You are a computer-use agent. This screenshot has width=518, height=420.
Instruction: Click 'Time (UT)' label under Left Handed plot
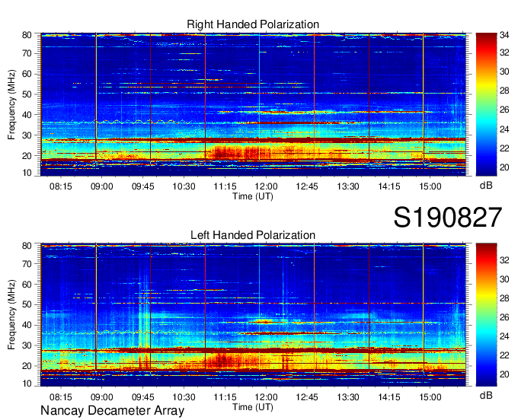click(x=253, y=407)
